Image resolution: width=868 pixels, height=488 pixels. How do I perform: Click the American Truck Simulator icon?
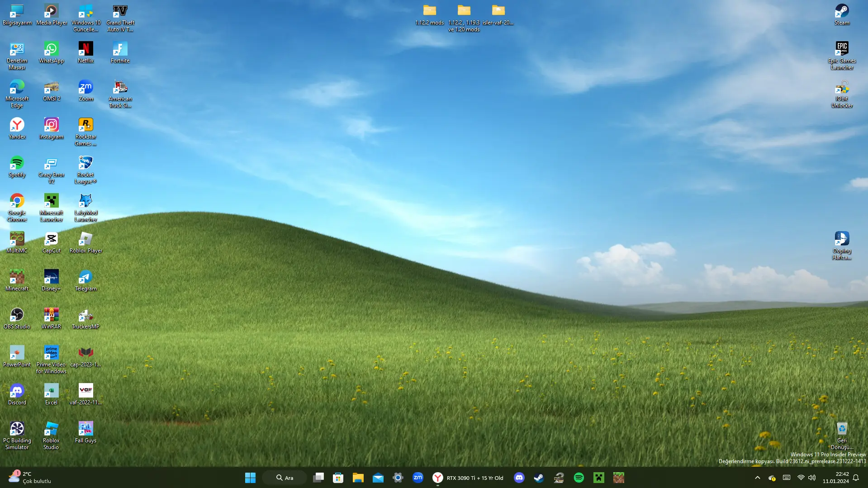[x=120, y=94]
